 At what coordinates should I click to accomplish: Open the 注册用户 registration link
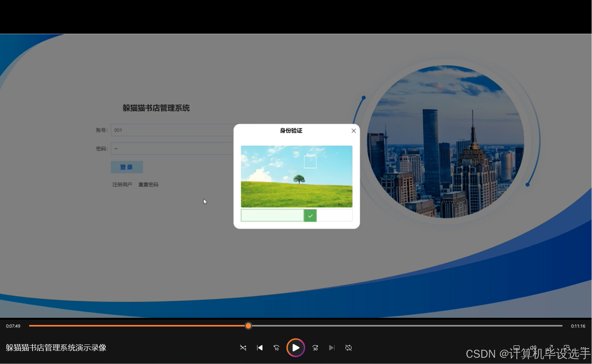click(122, 184)
